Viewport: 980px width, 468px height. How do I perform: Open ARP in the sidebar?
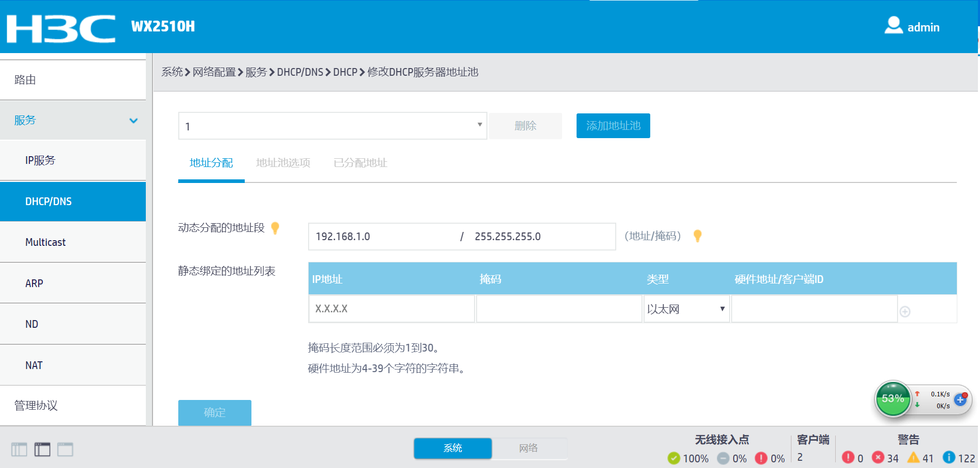pyautogui.click(x=73, y=283)
